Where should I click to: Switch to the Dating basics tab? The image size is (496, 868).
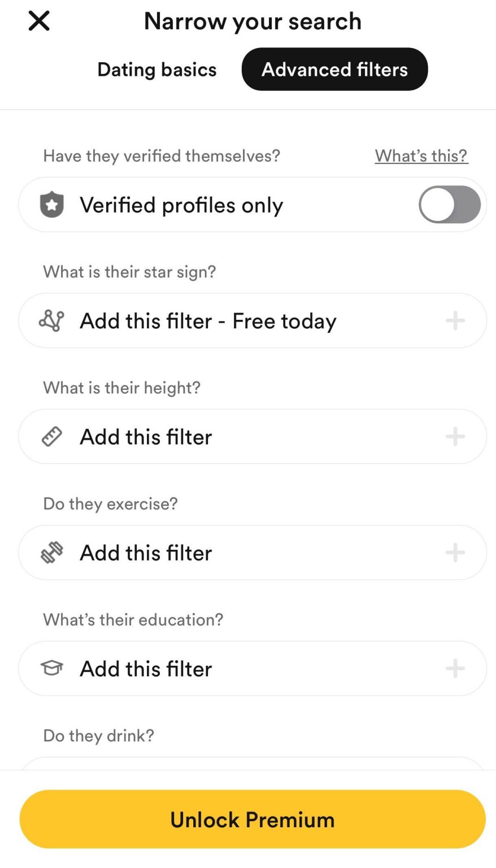coord(156,69)
